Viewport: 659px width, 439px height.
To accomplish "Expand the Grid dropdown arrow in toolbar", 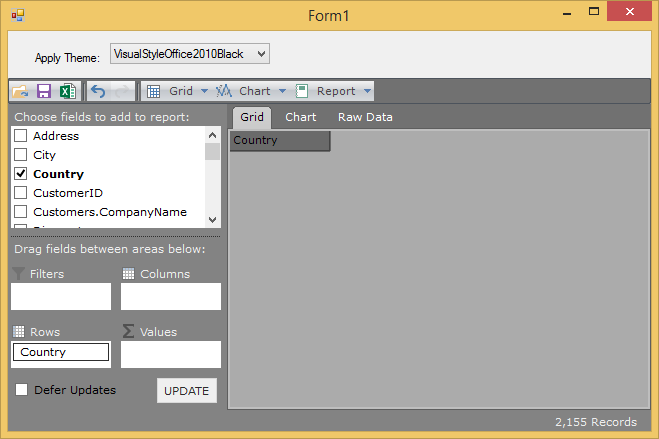I will click(x=205, y=91).
